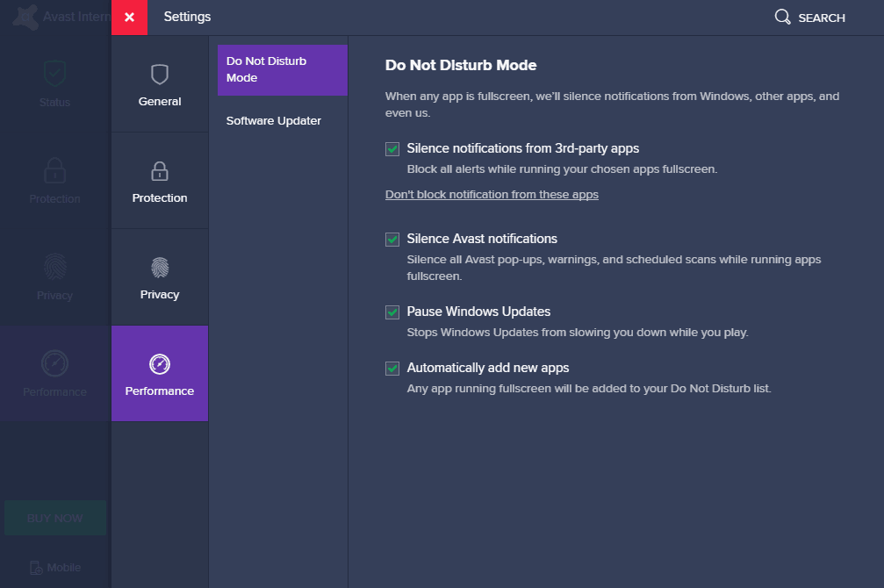
Task: Open the app exceptions link for notifications
Action: [x=492, y=194]
